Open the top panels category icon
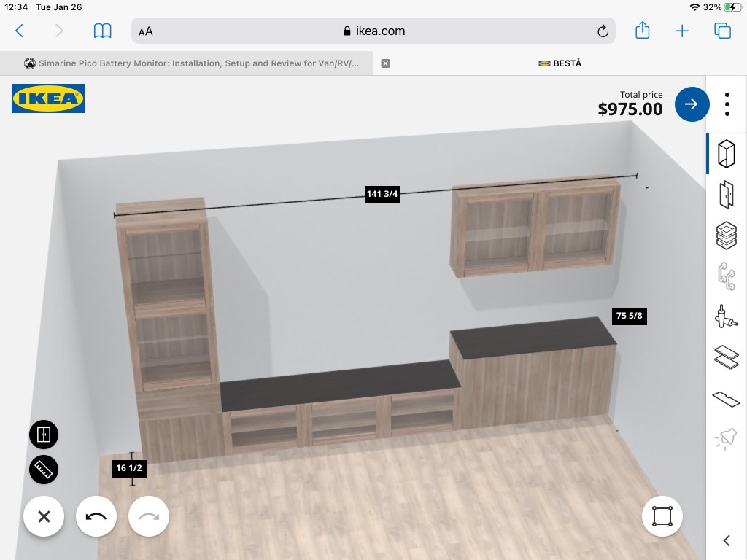 point(726,357)
